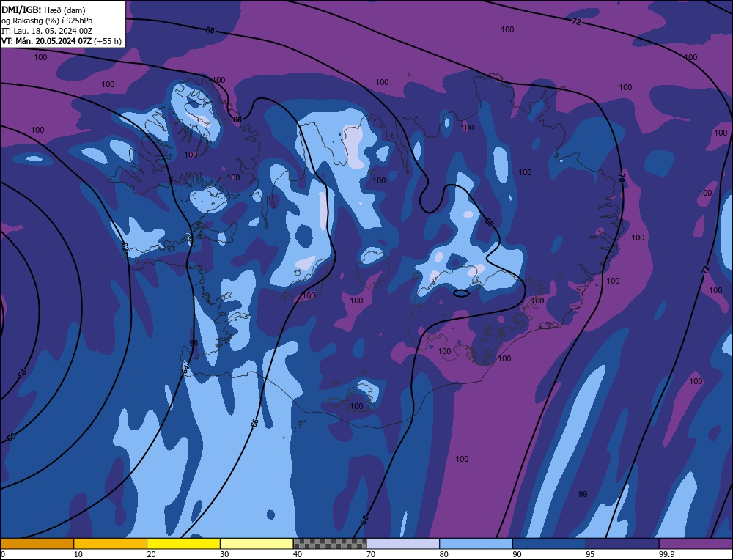The height and width of the screenshot is (560, 733).
Task: Click the dark indigo 95–99.9 legend swatch
Action: 622,544
